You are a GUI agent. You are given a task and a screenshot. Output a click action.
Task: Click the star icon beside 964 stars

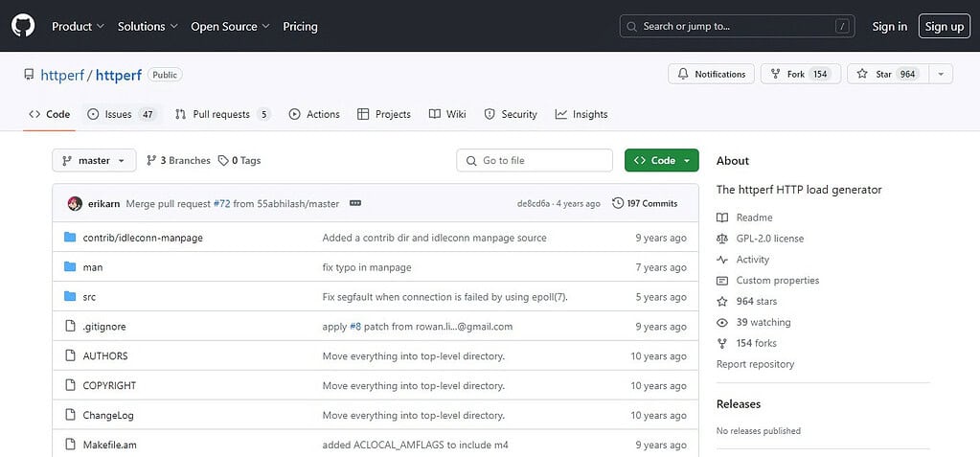tap(722, 302)
